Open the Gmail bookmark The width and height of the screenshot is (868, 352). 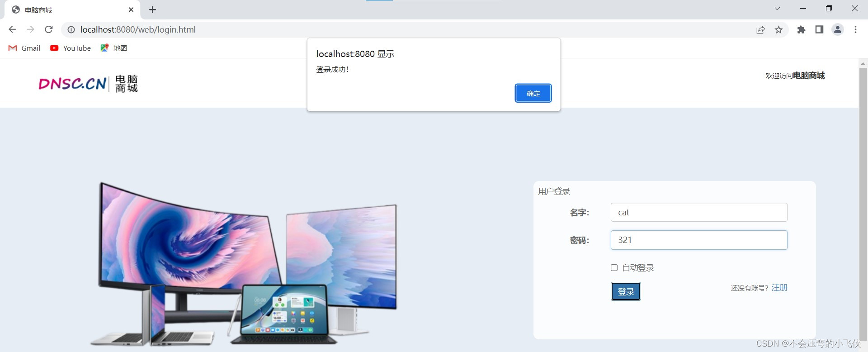pos(24,48)
